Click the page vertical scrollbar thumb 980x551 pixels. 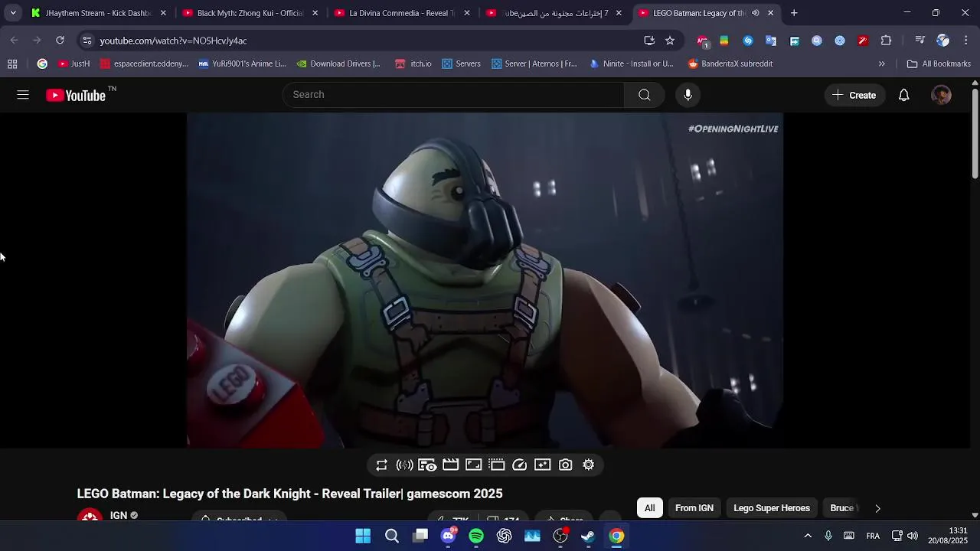975,134
